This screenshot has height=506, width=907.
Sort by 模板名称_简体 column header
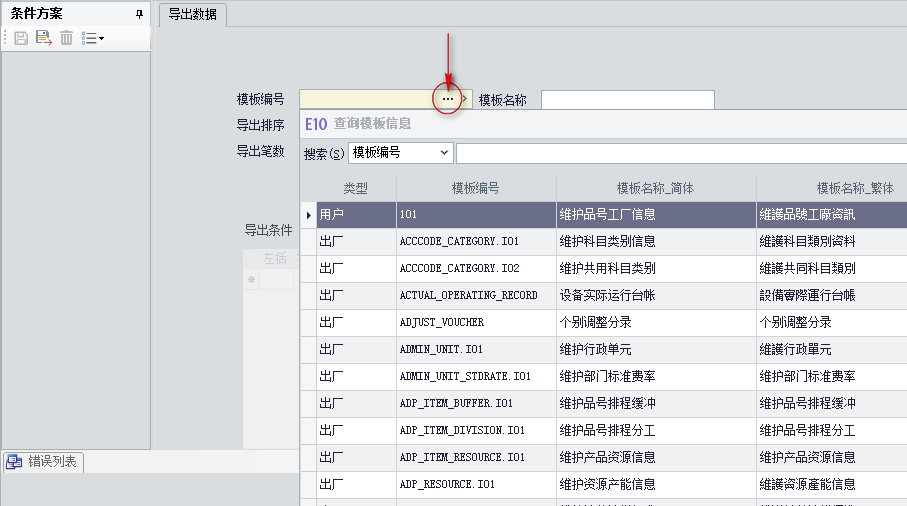pyautogui.click(x=656, y=189)
